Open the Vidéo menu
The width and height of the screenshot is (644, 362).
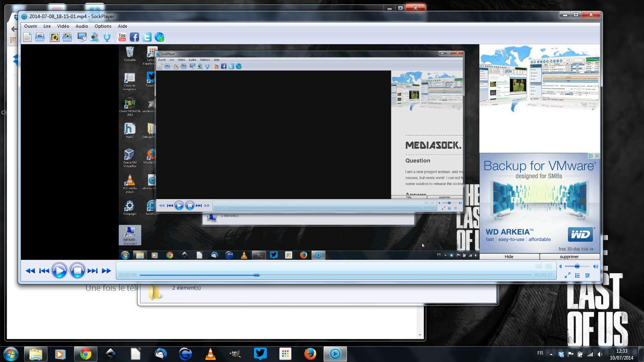pyautogui.click(x=63, y=26)
